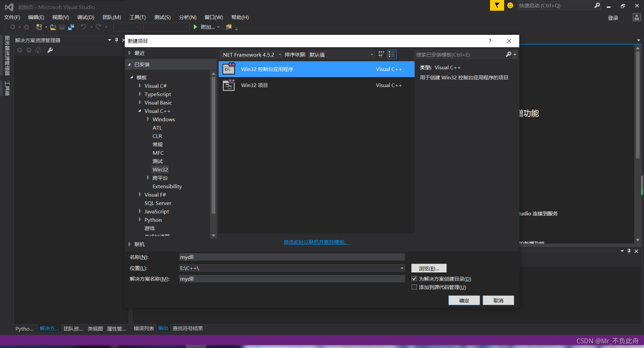Image resolution: width=644 pixels, height=348 pixels.
Task: Click the green start debugging arrow
Action: 195,27
